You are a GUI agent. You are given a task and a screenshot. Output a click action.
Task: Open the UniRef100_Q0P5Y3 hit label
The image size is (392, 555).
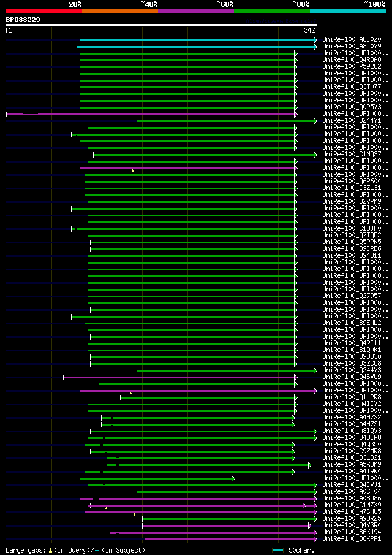point(352,107)
